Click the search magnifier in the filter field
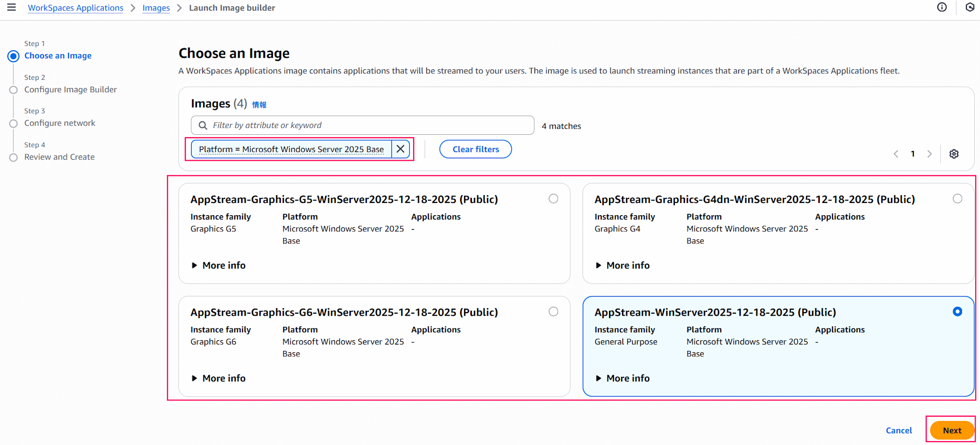 click(x=202, y=125)
